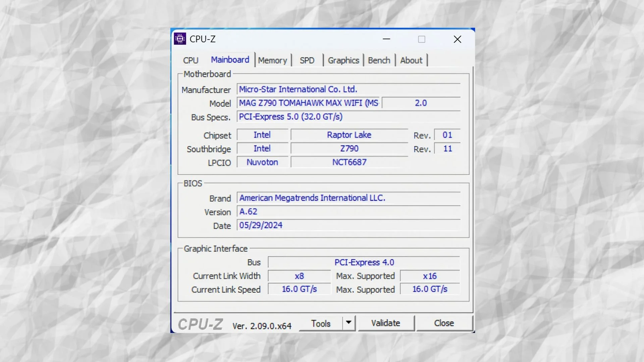Viewport: 644px width, 362px height.
Task: Click the Chipset Intel label
Action: (x=262, y=135)
